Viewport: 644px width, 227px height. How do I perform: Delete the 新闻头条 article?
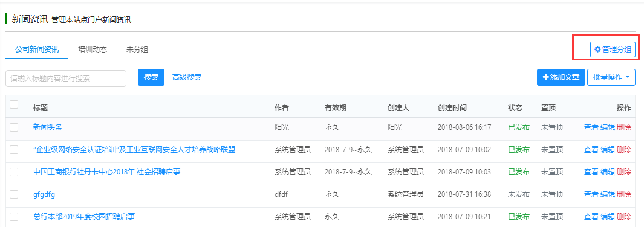pos(624,127)
